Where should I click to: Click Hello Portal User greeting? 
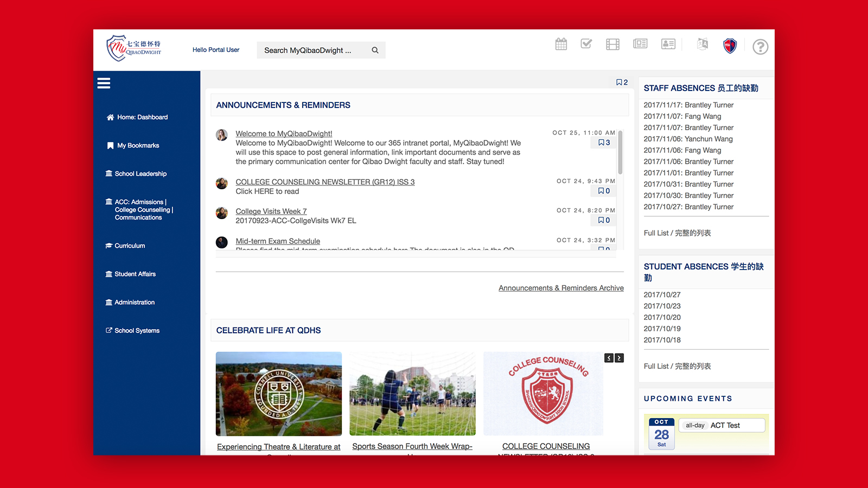click(x=216, y=50)
